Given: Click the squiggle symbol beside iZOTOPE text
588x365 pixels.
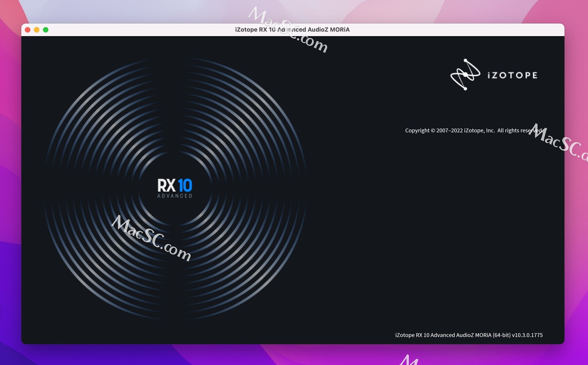Looking at the screenshot, I should click(x=466, y=74).
